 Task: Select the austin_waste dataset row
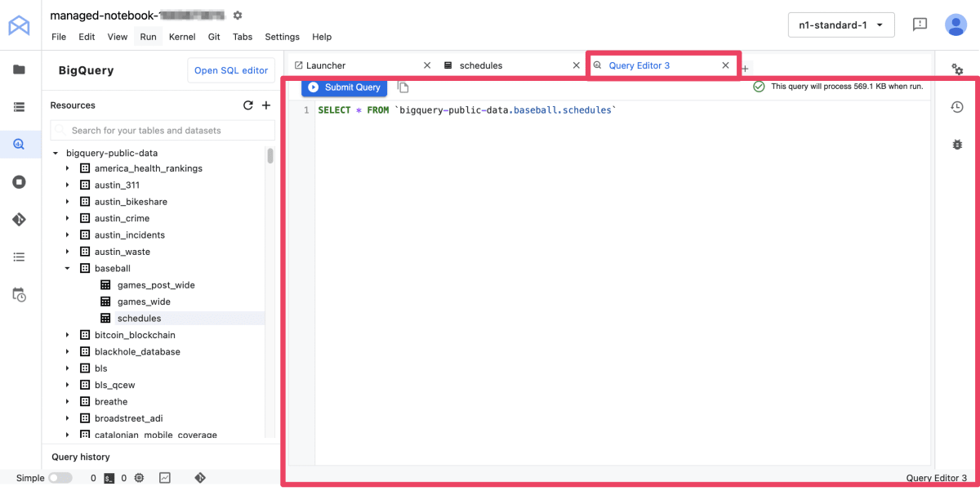pos(122,252)
